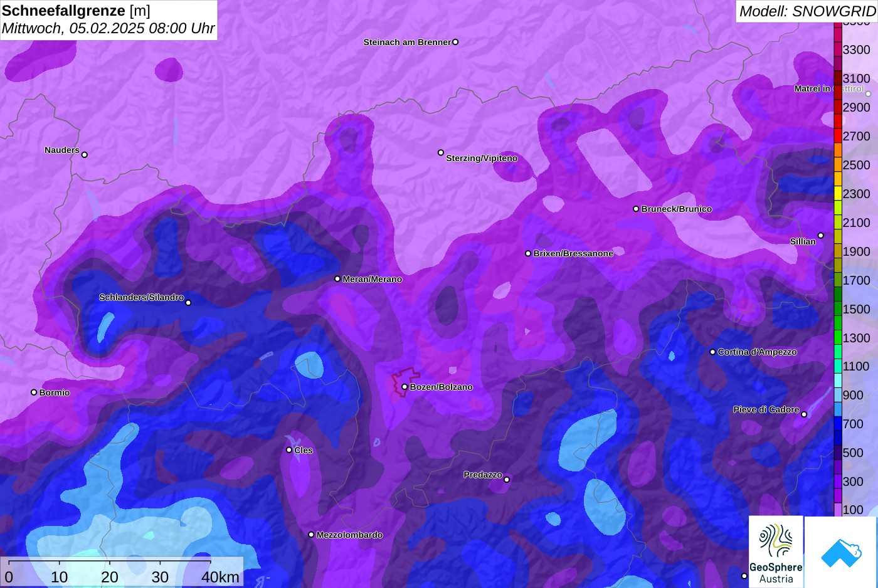Click the Nauders location dot

point(85,155)
